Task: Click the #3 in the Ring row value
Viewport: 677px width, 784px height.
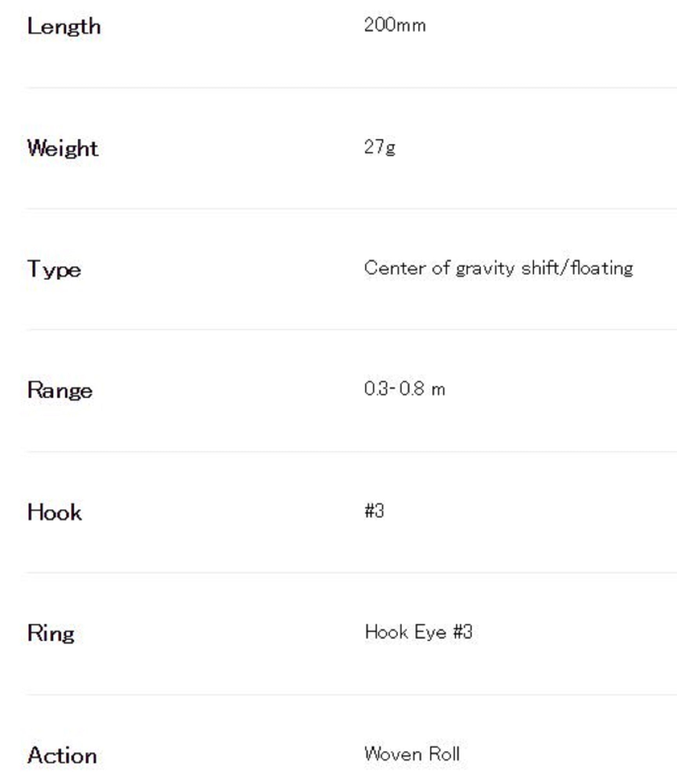Action: pyautogui.click(x=463, y=632)
